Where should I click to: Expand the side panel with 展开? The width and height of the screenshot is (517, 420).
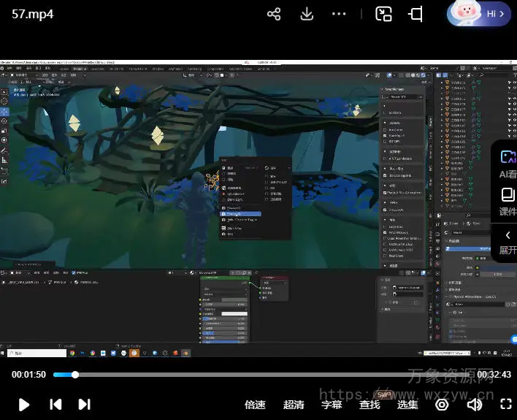tap(507, 242)
